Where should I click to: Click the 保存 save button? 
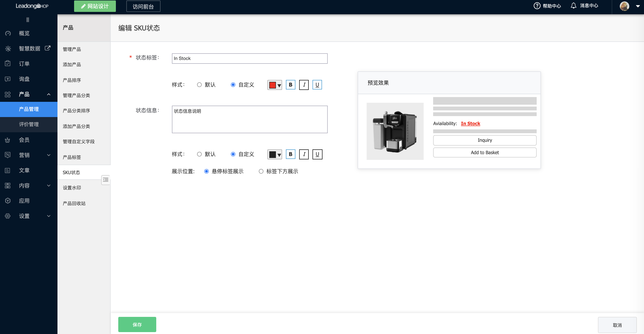click(137, 324)
